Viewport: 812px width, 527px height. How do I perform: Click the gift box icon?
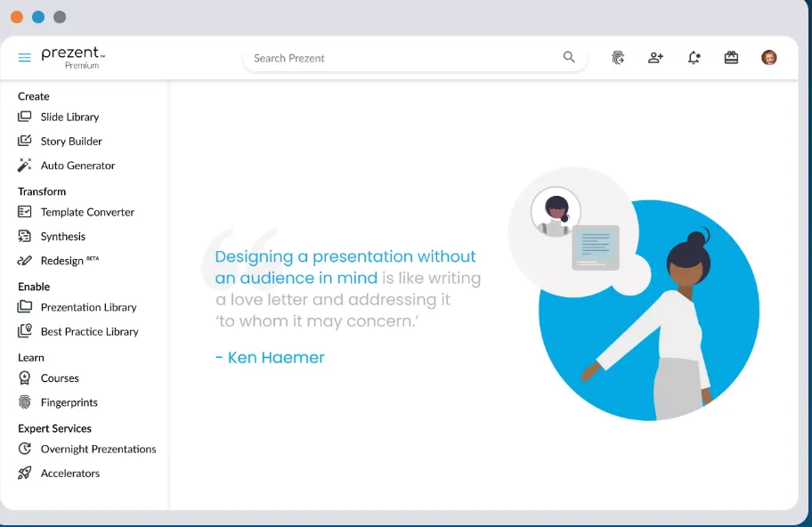coord(731,58)
